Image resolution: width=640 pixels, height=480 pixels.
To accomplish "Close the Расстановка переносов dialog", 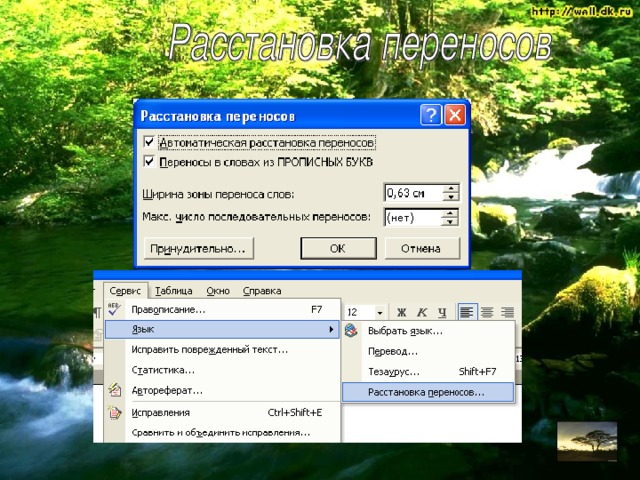I will (455, 115).
